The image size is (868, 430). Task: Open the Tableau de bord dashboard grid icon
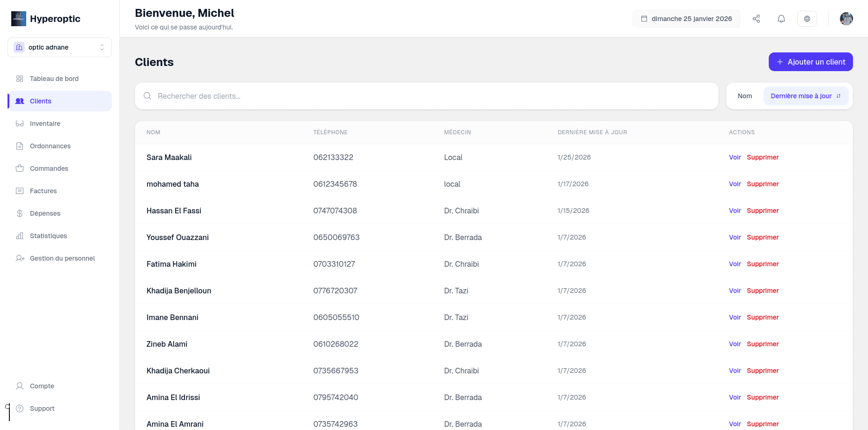tap(20, 79)
